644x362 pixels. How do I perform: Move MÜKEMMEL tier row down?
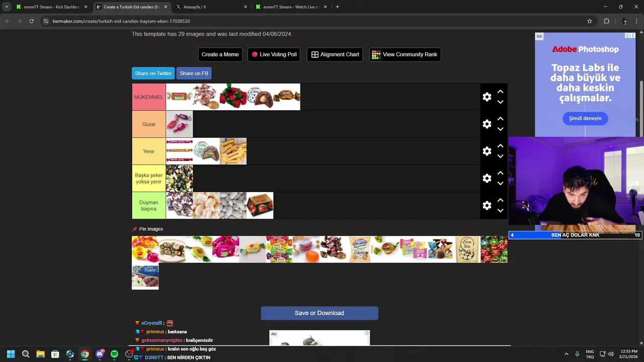click(x=500, y=102)
